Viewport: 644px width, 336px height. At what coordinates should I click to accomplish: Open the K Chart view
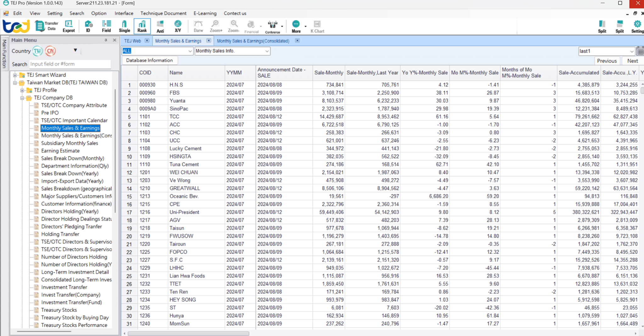pyautogui.click(x=317, y=26)
